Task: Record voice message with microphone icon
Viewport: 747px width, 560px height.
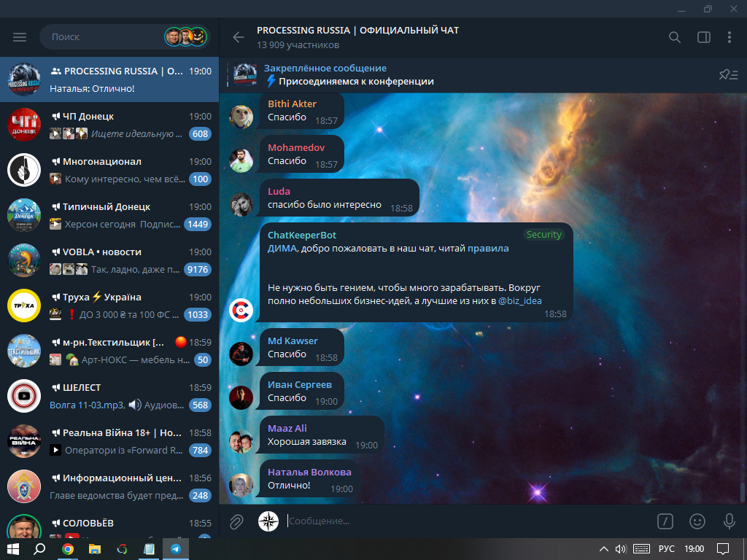Action: pyautogui.click(x=729, y=521)
